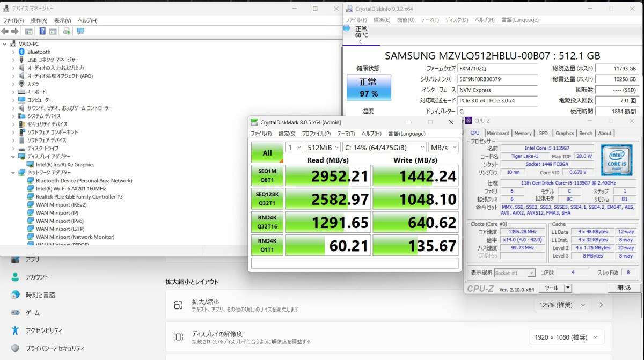The width and height of the screenshot is (644, 360).
Task: Open View menu in Device Manager
Action: pyautogui.click(x=63, y=20)
